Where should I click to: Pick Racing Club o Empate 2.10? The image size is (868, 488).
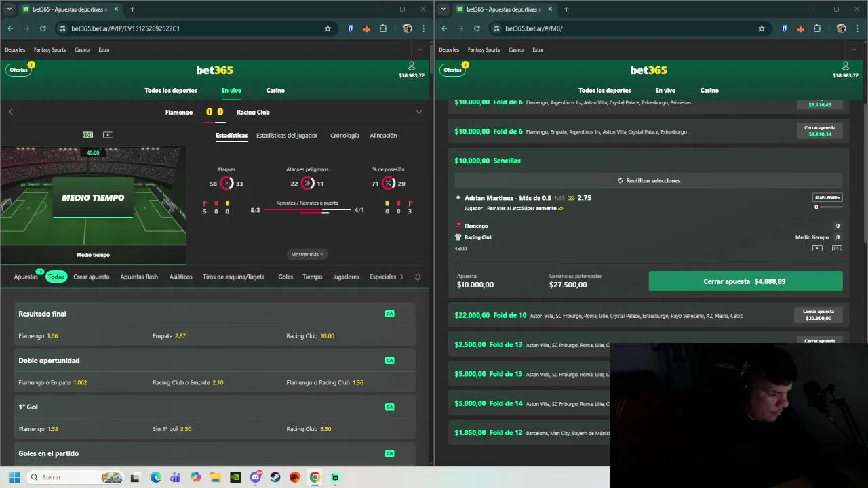(188, 382)
